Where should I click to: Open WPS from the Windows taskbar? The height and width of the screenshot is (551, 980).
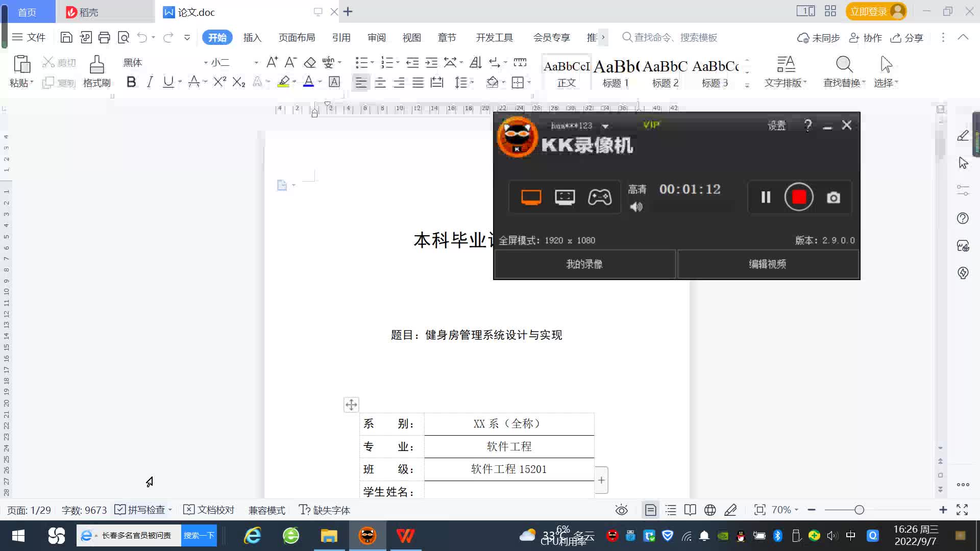(x=405, y=536)
